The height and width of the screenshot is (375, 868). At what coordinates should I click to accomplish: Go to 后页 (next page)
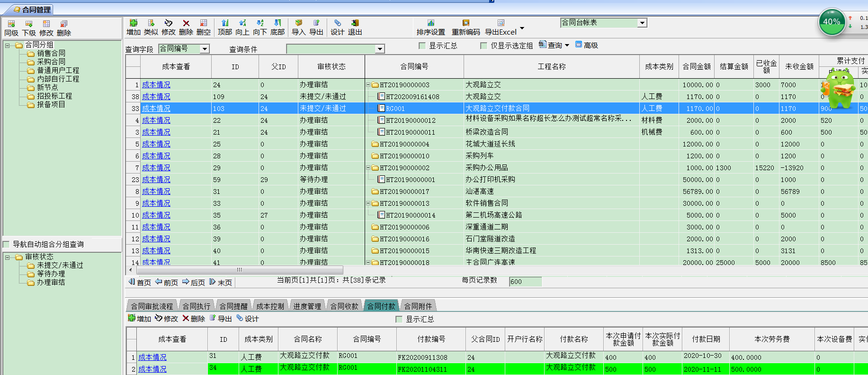pyautogui.click(x=194, y=282)
